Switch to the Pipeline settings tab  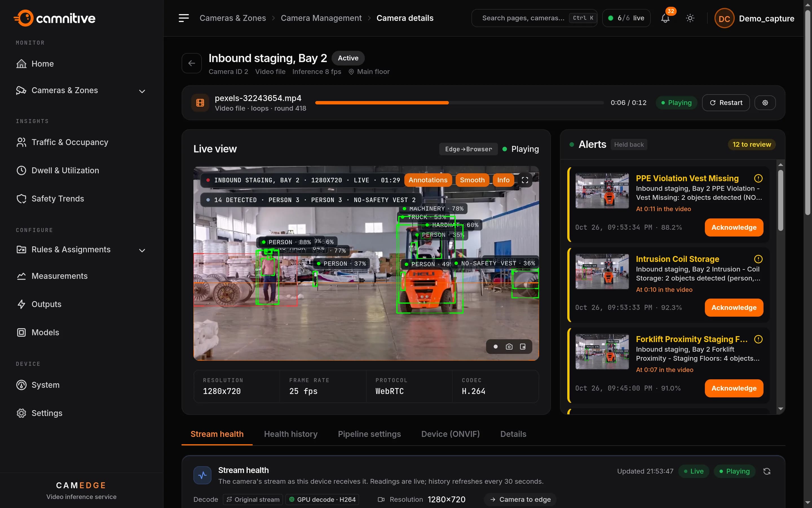click(369, 434)
